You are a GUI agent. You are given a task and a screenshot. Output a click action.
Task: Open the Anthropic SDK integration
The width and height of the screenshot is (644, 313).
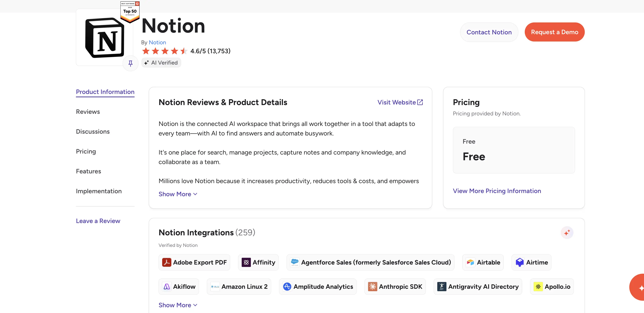395,287
